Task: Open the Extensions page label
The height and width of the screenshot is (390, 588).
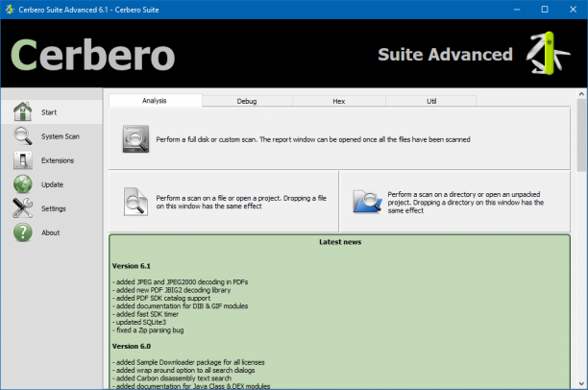Action: click(x=58, y=160)
